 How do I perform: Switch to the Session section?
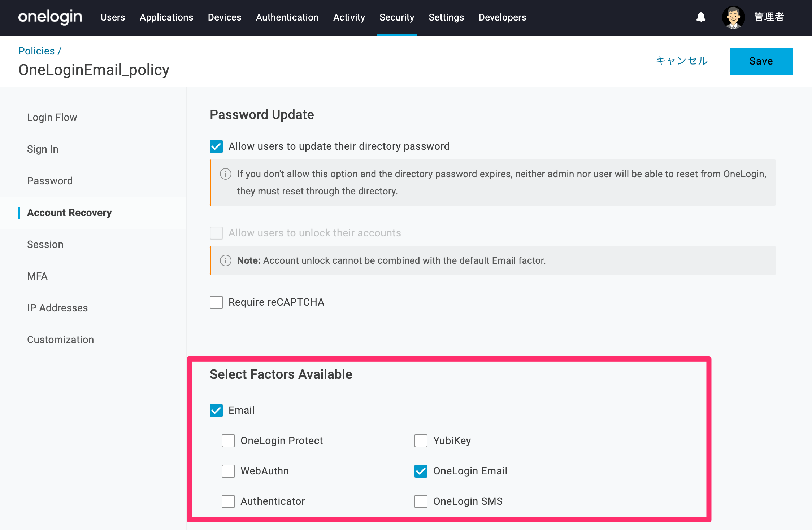(x=45, y=245)
